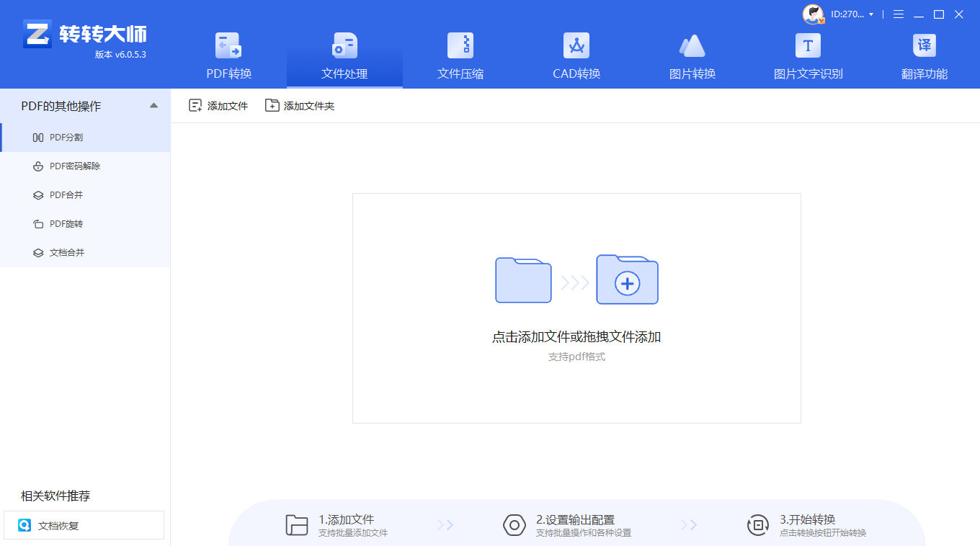Open the ID account dropdown arrow
Image resolution: width=980 pixels, height=546 pixels.
pyautogui.click(x=873, y=14)
